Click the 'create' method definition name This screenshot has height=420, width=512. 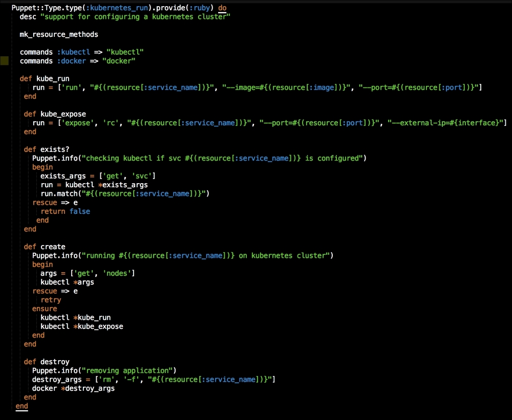[x=53, y=247]
